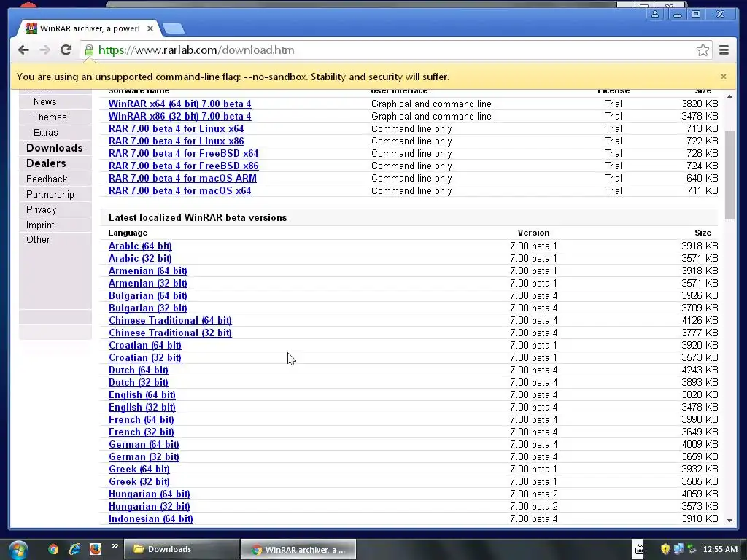
Task: Click the taskbar clock showing 12:55 AM
Action: coord(720,549)
